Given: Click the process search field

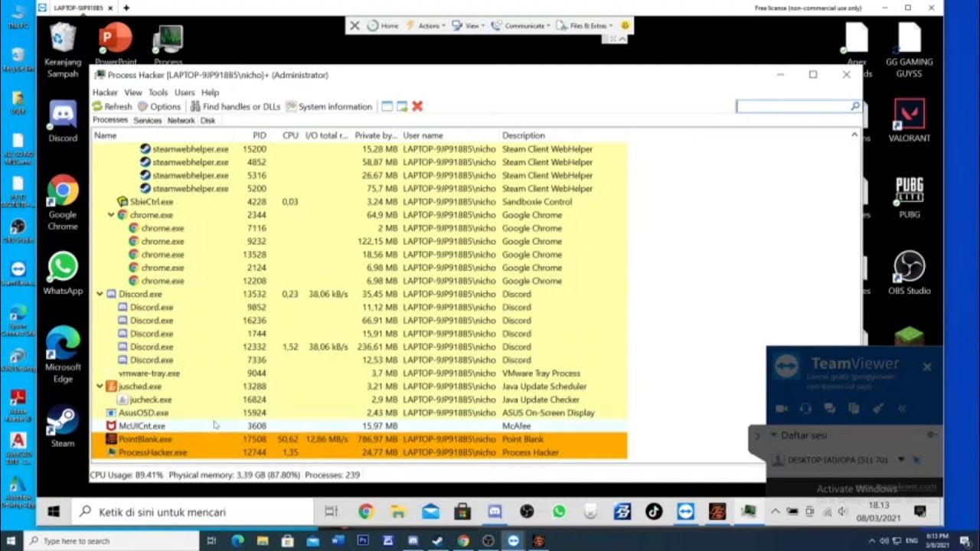Looking at the screenshot, I should 799,106.
